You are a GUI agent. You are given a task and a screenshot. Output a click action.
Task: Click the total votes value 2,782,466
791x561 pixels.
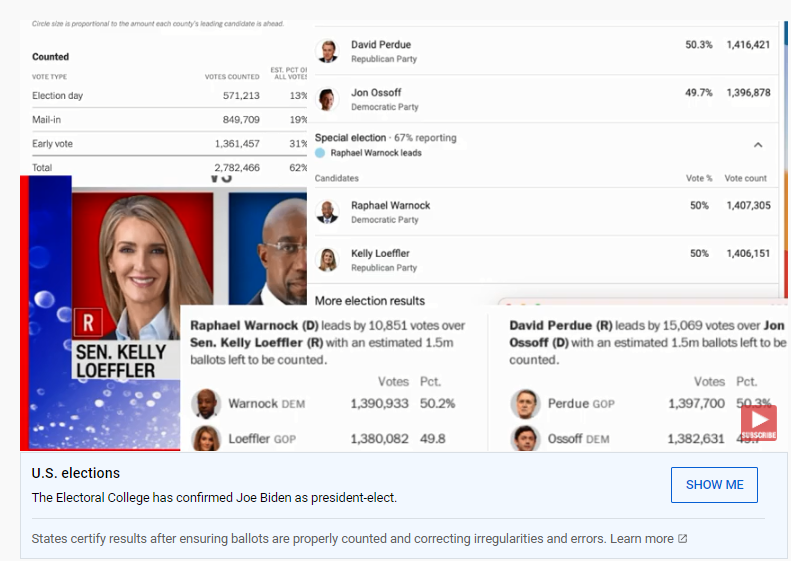[237, 167]
